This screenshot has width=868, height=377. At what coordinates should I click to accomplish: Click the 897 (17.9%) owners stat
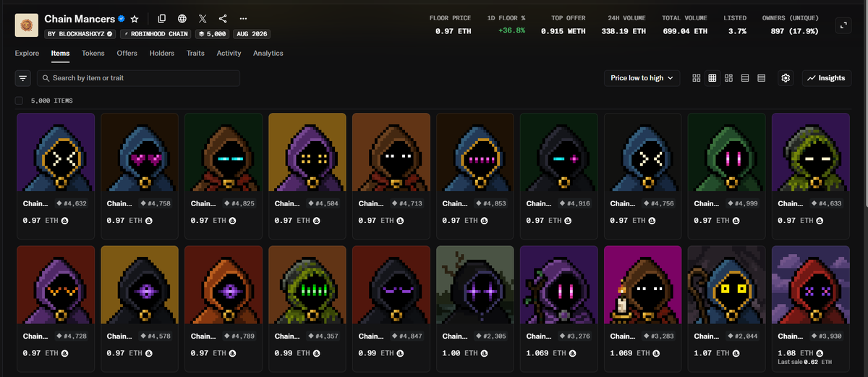click(x=794, y=31)
